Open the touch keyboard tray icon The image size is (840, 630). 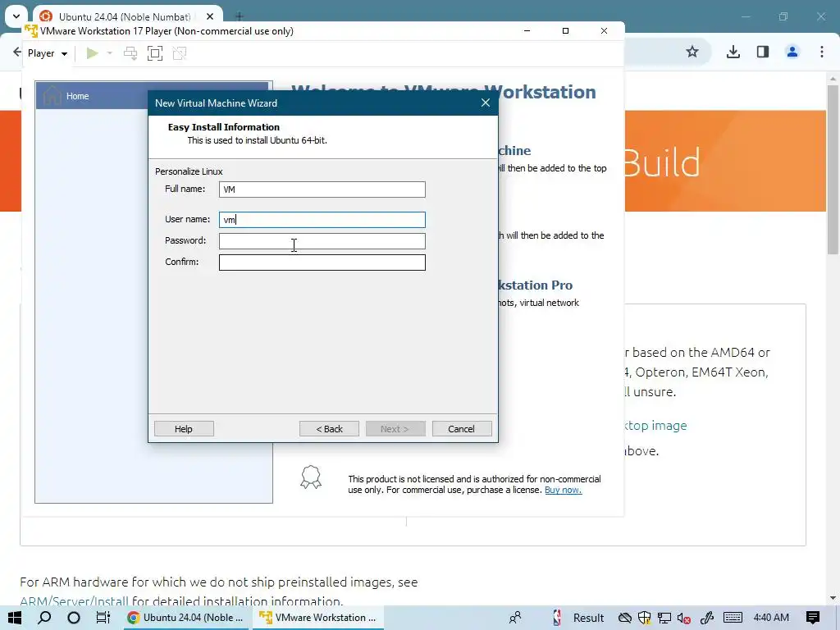[733, 618]
